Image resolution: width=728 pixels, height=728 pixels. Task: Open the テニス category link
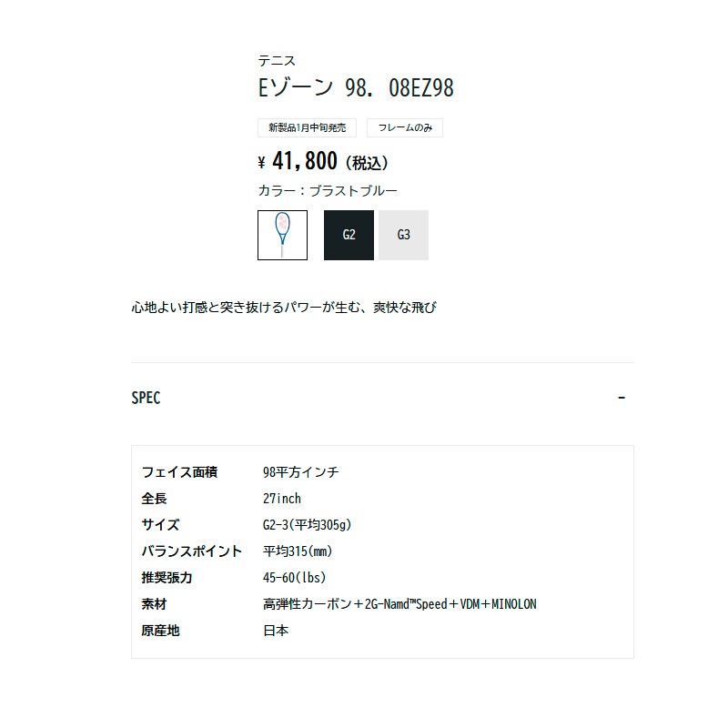pos(277,61)
